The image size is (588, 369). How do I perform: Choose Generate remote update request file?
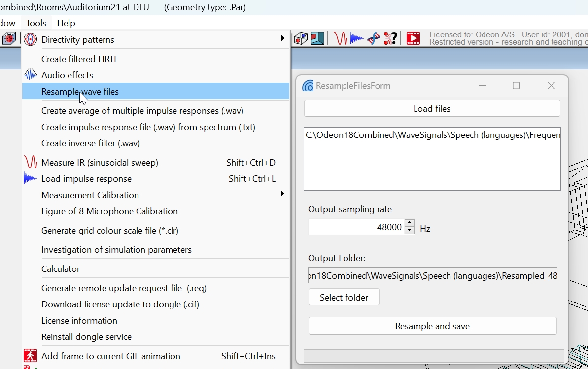pos(156,288)
